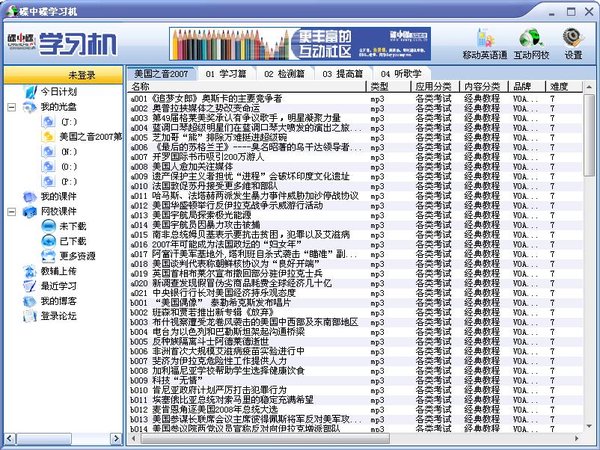Sort by the 类型 column header

(x=389, y=86)
